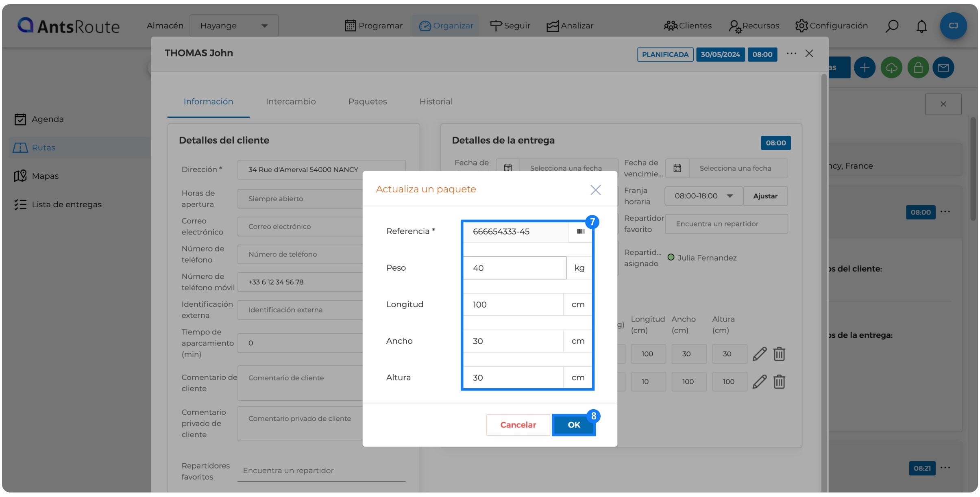Click the Longitud field in the package dialog
Image resolution: width=980 pixels, height=497 pixels.
513,304
